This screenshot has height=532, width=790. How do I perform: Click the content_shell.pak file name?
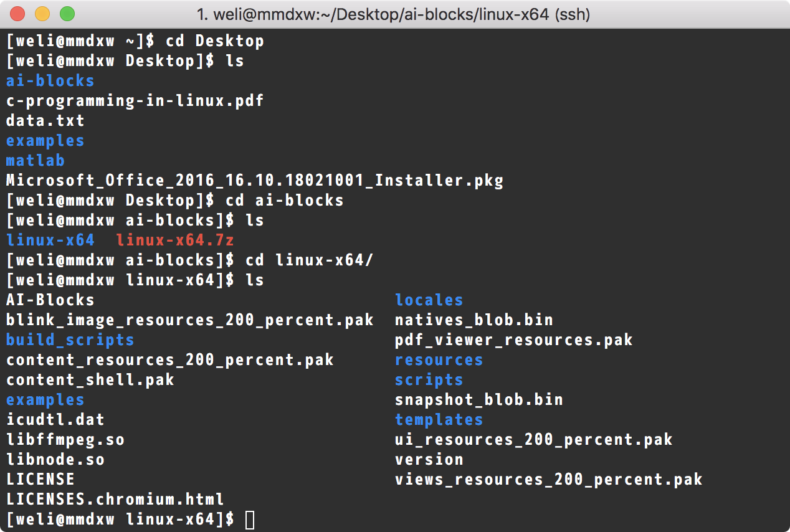coord(90,379)
